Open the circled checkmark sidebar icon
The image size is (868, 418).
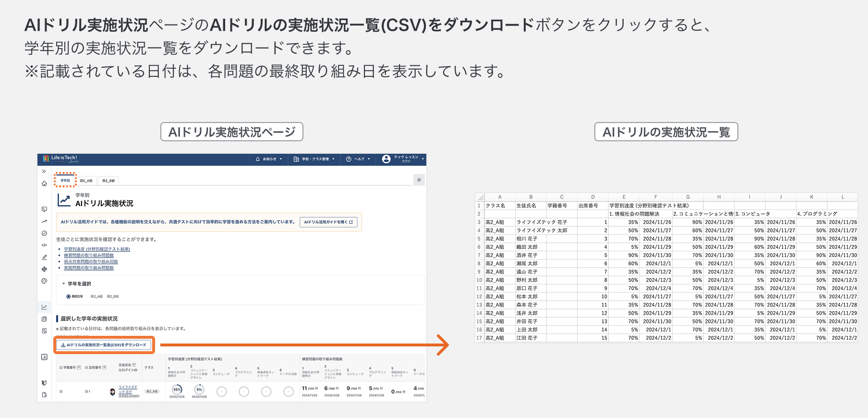point(44,233)
